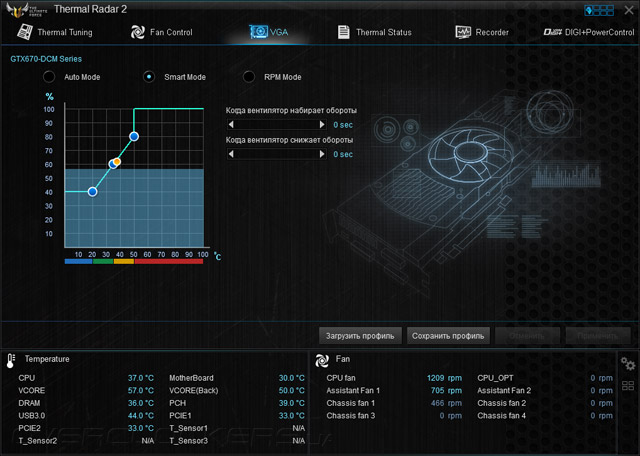Decrease fan spin-up time with left arrow
The image size is (640, 456).
tap(231, 125)
